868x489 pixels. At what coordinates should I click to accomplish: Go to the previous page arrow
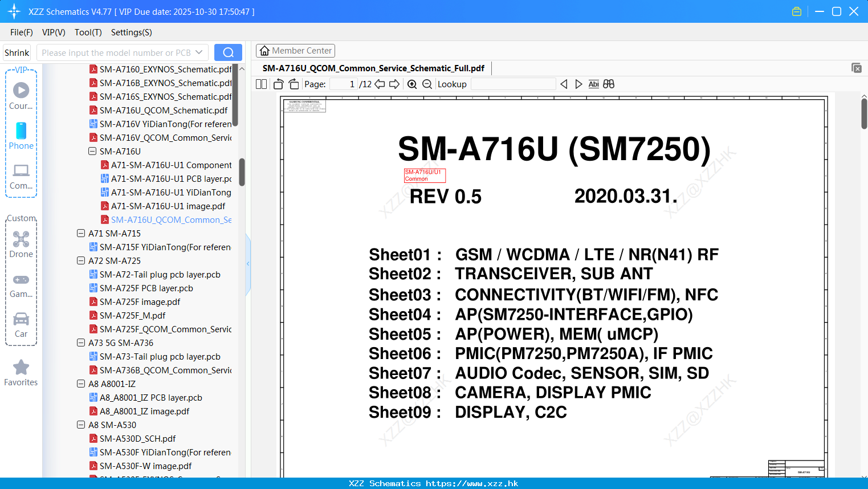coord(380,84)
